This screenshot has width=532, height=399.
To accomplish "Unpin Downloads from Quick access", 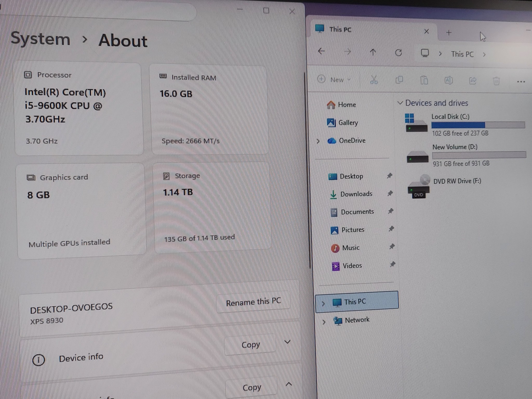I will pos(390,193).
